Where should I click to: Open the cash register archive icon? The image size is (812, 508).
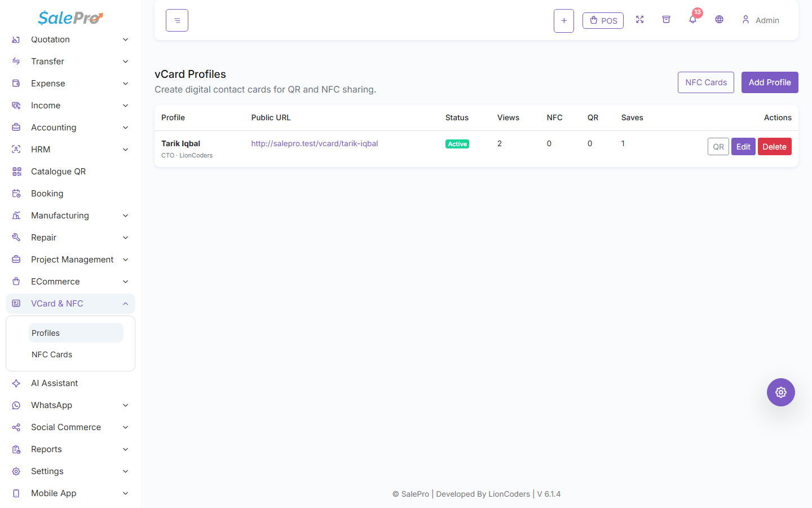tap(666, 20)
